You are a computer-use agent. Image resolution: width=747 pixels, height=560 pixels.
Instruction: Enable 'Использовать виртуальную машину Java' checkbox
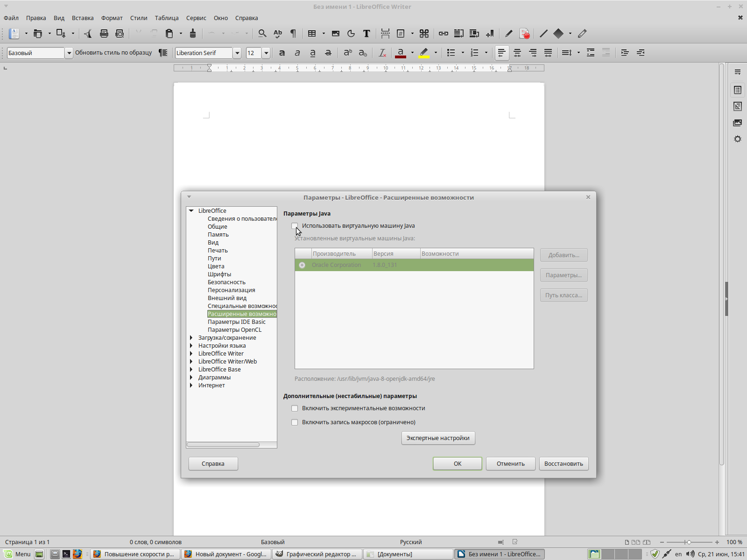click(295, 226)
